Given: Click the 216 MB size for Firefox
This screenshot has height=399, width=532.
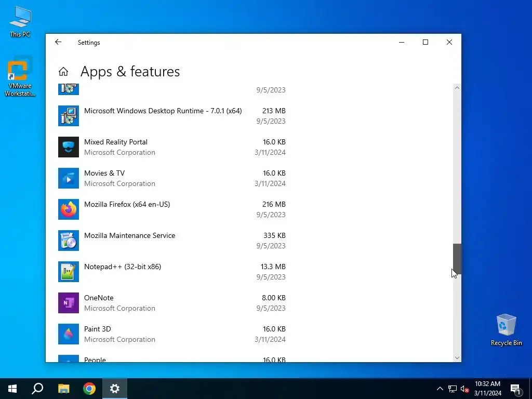Looking at the screenshot, I should [274, 204].
